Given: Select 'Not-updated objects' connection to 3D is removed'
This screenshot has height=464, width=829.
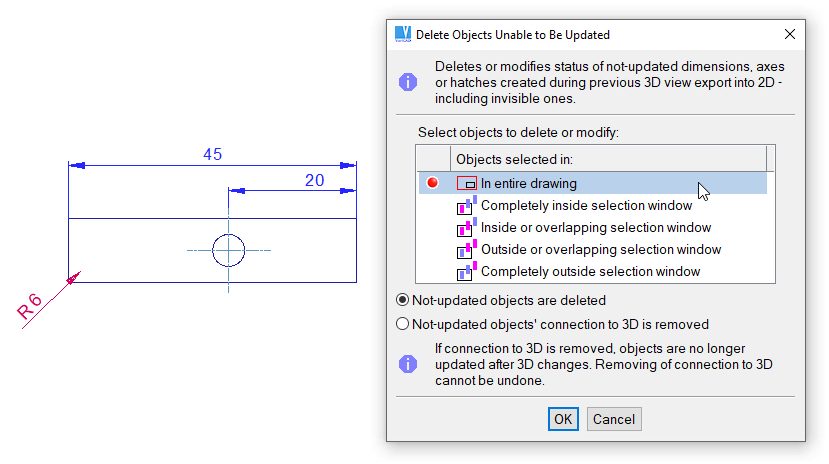Looking at the screenshot, I should coord(403,324).
